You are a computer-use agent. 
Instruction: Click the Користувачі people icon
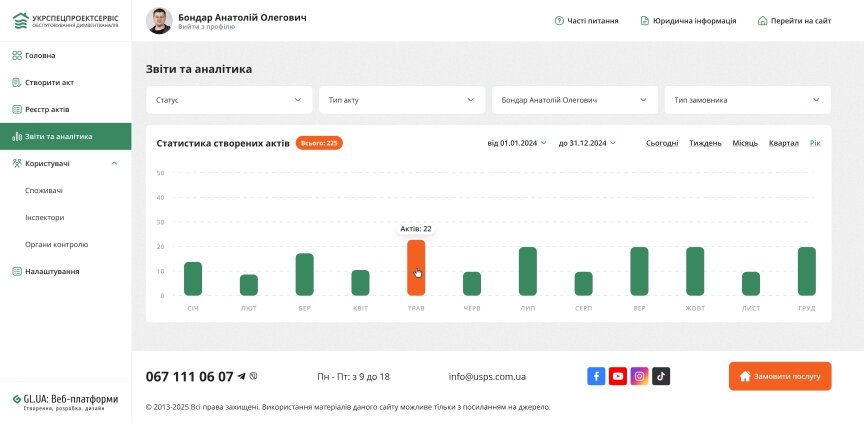coord(17,164)
